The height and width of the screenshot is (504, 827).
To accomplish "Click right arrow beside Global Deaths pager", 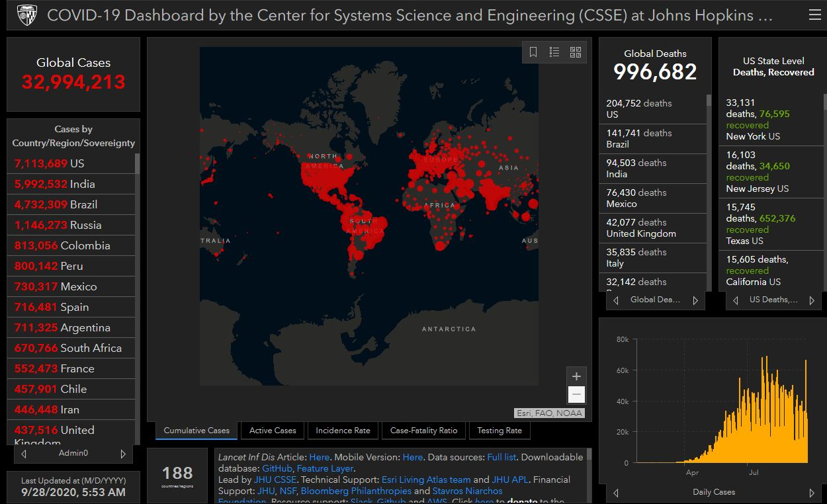I will click(695, 300).
